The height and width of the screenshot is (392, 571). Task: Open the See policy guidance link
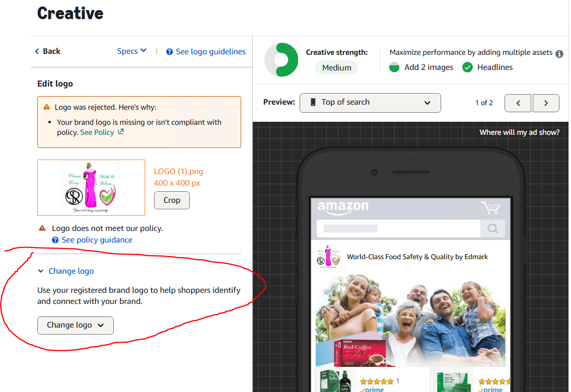click(x=97, y=240)
